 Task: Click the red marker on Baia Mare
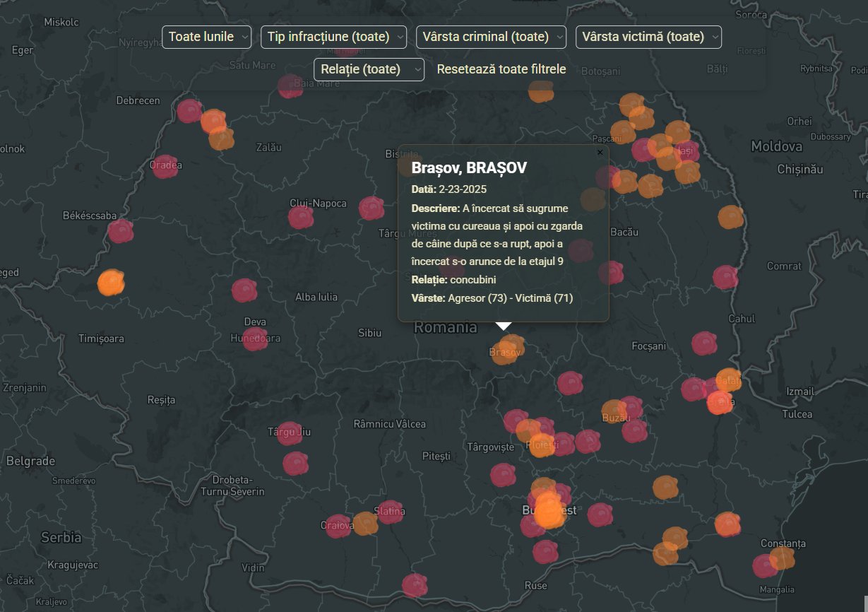pyautogui.click(x=290, y=86)
